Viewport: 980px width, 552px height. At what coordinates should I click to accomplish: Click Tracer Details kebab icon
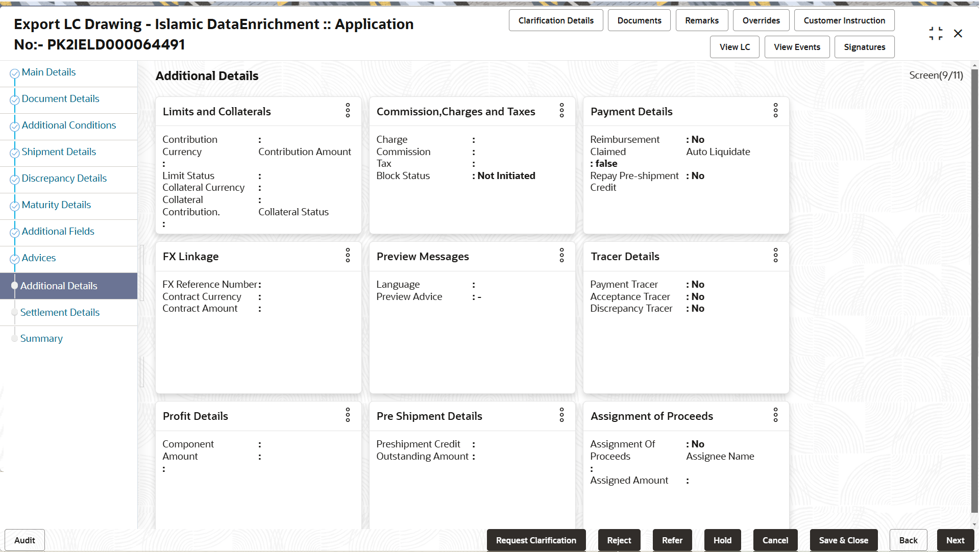(775, 256)
